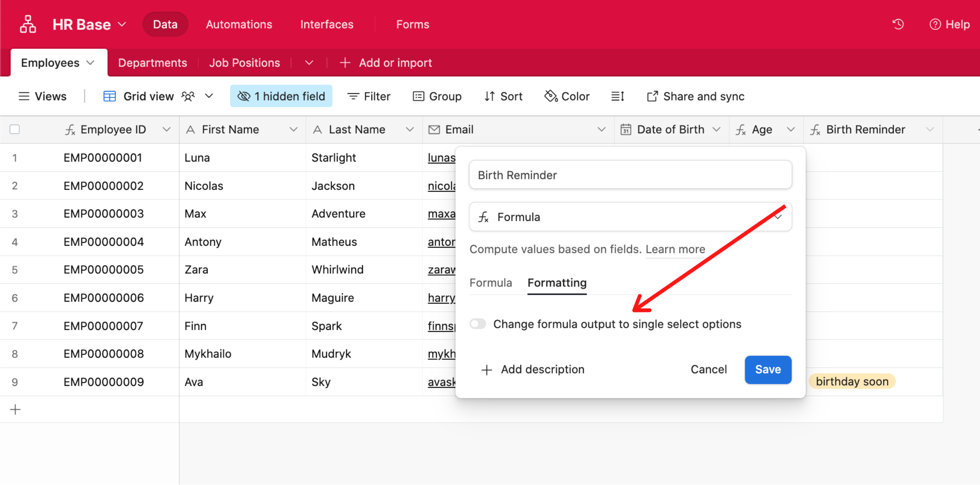Click the formula icon on Employee ID column

pyautogui.click(x=70, y=130)
